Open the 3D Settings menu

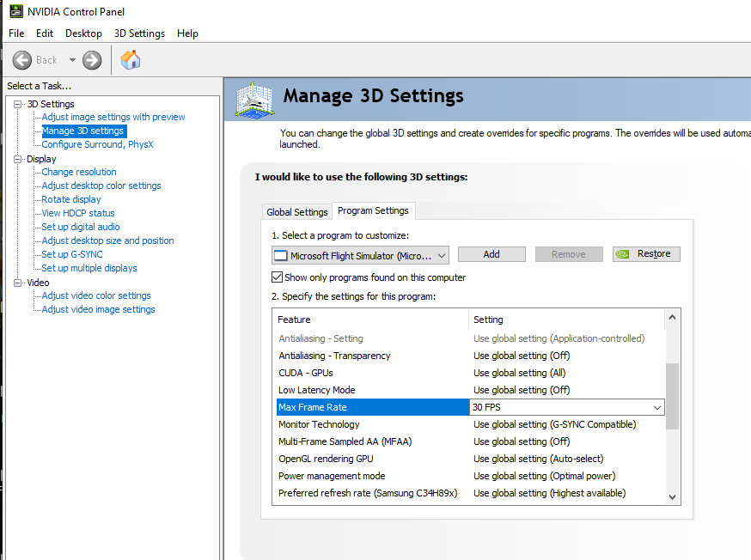tap(139, 33)
